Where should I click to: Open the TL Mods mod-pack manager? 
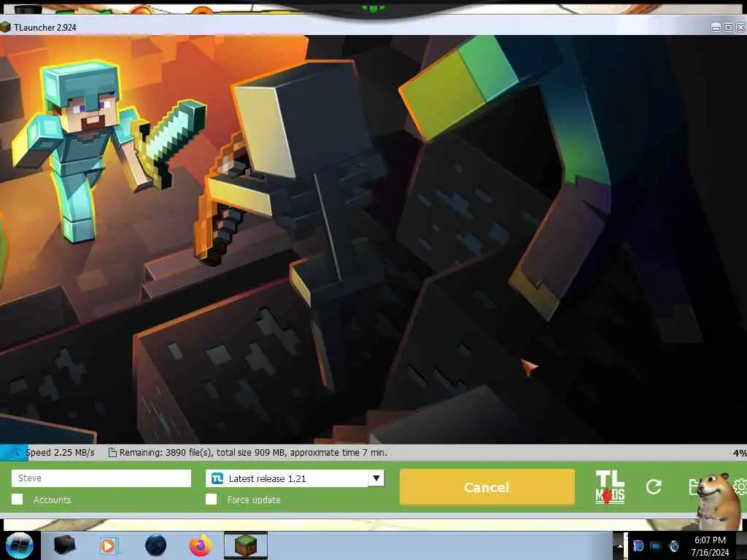coord(610,487)
